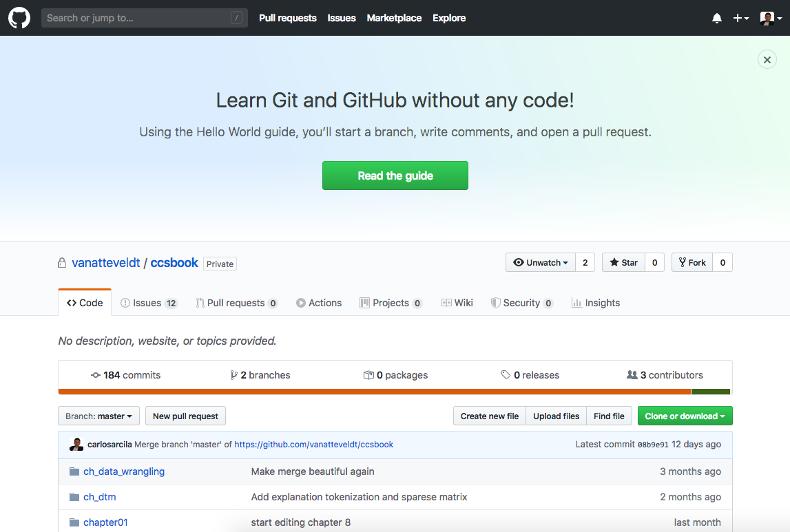
Task: View the watchers count 2
Action: click(x=585, y=262)
